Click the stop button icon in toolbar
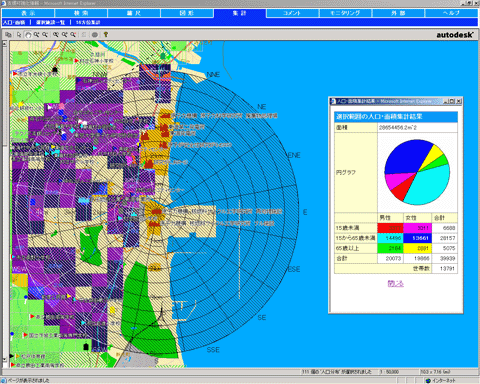The width and height of the screenshot is (480, 384). click(95, 35)
